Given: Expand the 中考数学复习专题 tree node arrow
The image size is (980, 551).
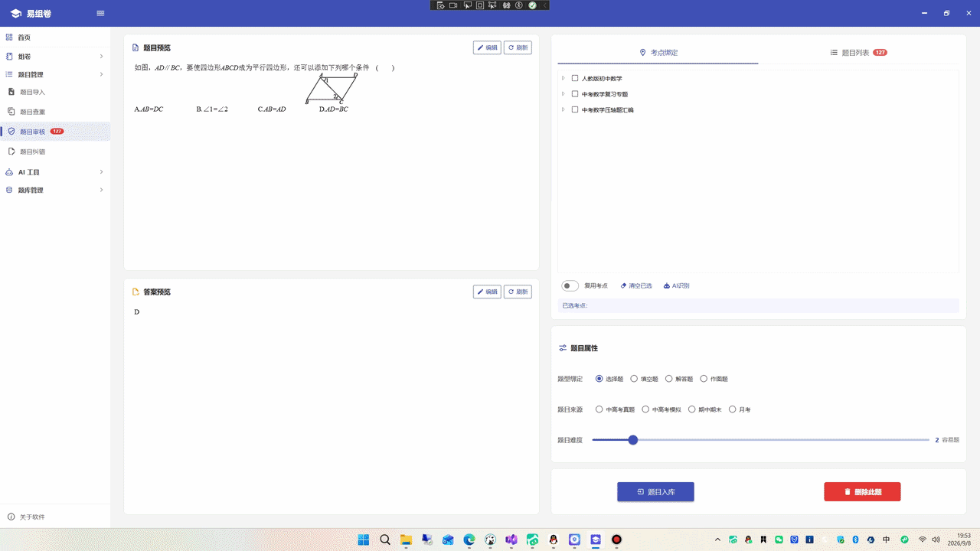Looking at the screenshot, I should click(x=563, y=94).
